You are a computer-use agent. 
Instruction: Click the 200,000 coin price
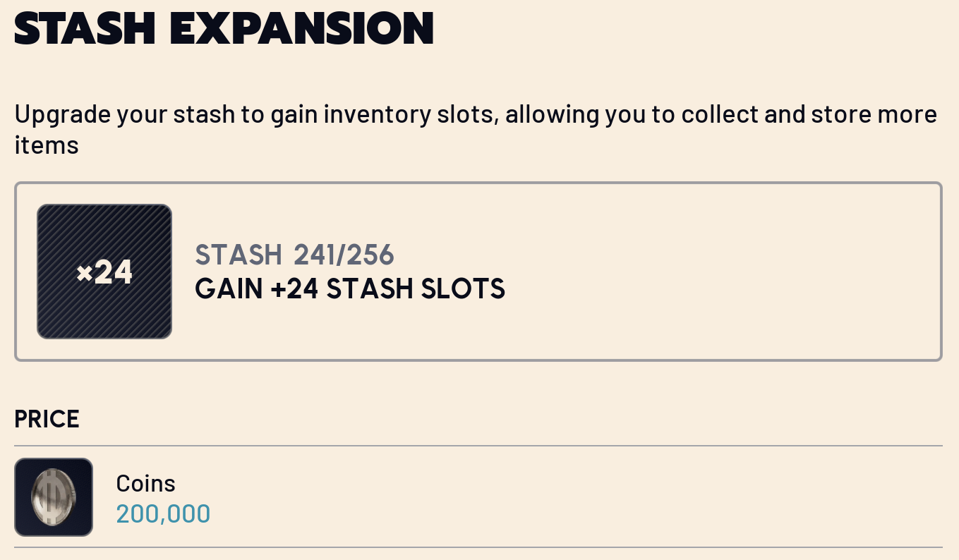coord(163,513)
